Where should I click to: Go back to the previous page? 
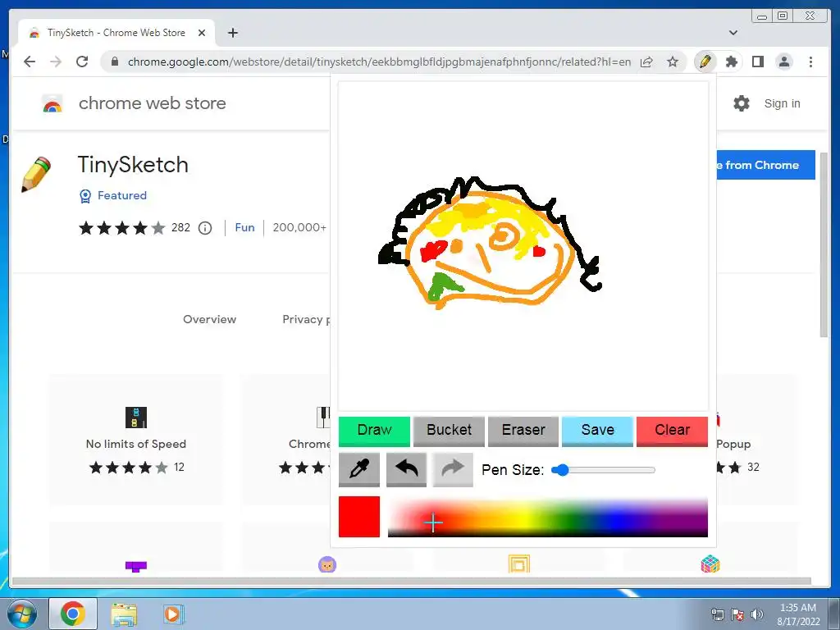pyautogui.click(x=30, y=62)
